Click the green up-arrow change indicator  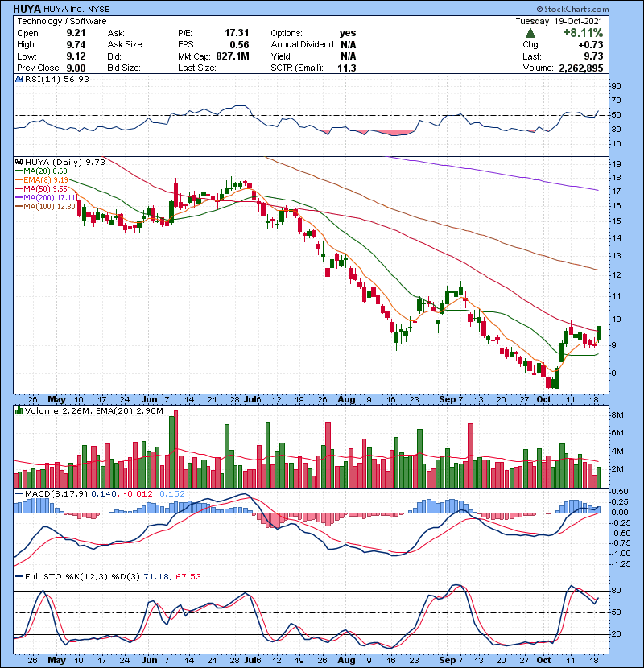530,33
